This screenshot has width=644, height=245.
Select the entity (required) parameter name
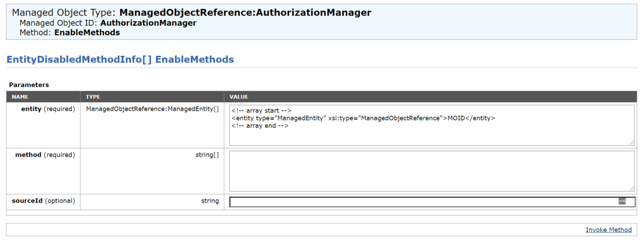point(48,109)
